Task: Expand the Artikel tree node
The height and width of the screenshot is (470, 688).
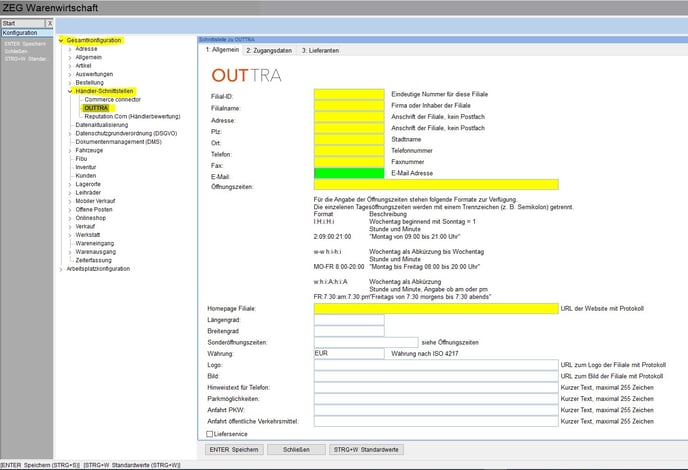Action: [70, 66]
